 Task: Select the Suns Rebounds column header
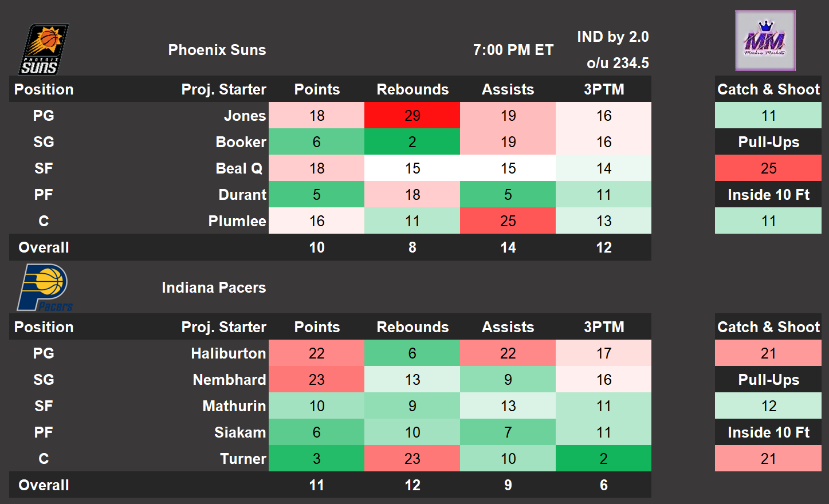pos(412,89)
